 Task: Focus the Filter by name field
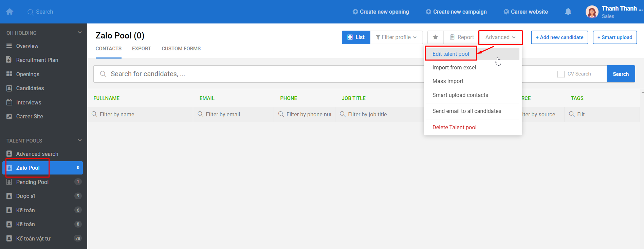click(x=140, y=114)
